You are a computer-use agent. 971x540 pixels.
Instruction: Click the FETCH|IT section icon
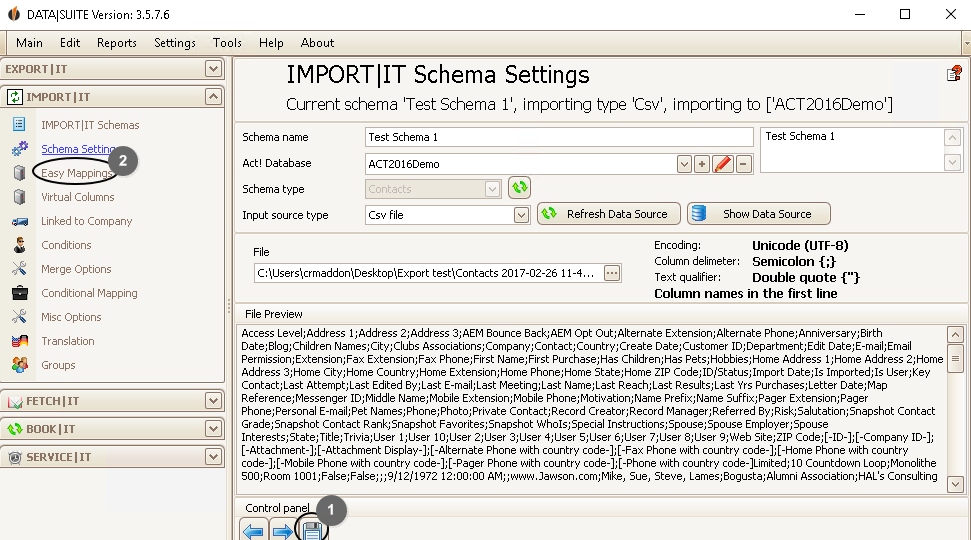coord(14,401)
